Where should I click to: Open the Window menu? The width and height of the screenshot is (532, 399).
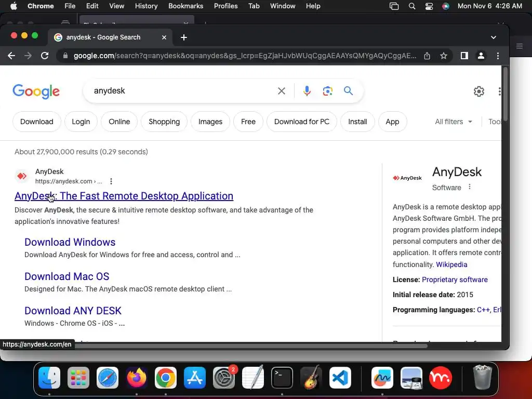coord(283,6)
